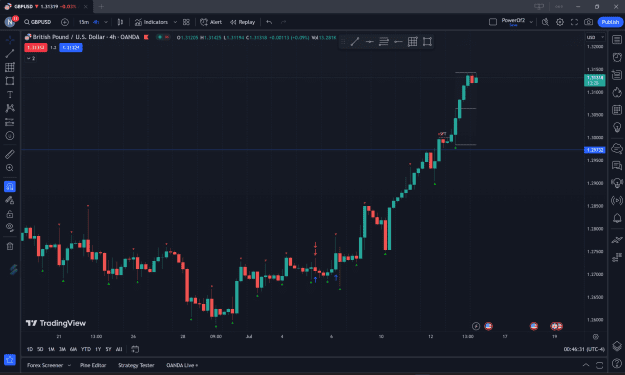Undo the last chart action

(269, 22)
